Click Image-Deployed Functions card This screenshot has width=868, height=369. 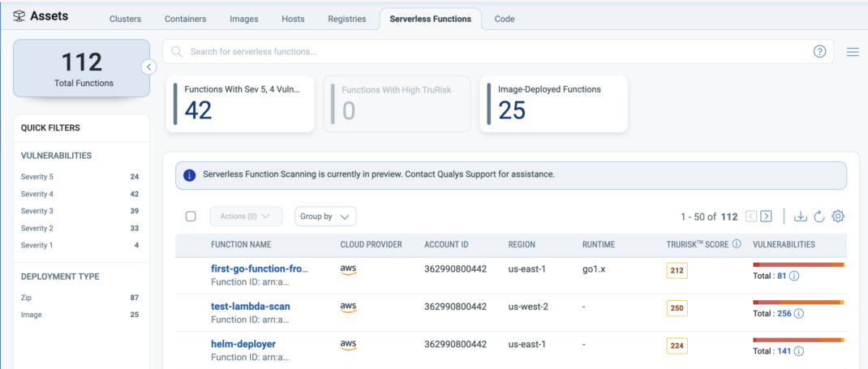point(553,104)
